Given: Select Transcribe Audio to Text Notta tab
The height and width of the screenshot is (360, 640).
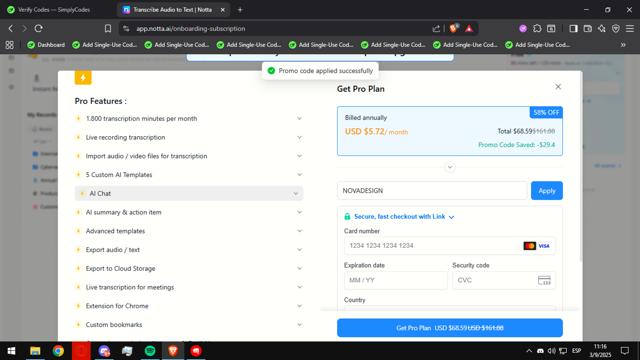Looking at the screenshot, I should [x=173, y=9].
